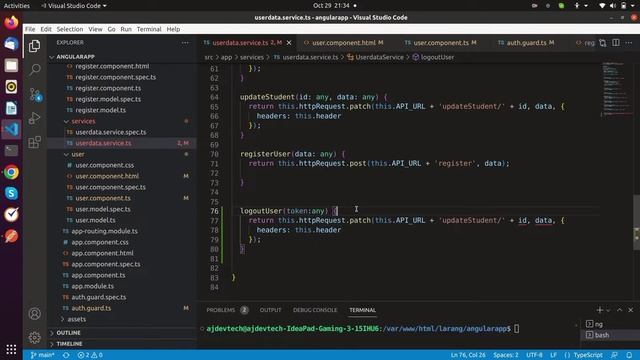Close the terminal panel

point(631,310)
